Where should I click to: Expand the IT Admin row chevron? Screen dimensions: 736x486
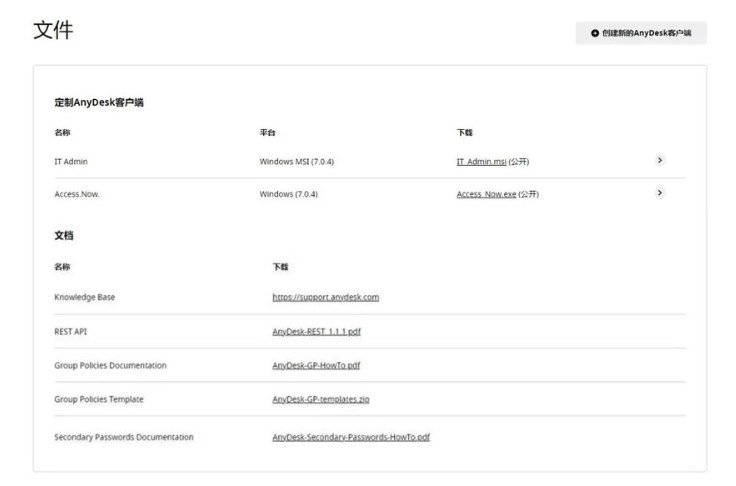(659, 161)
